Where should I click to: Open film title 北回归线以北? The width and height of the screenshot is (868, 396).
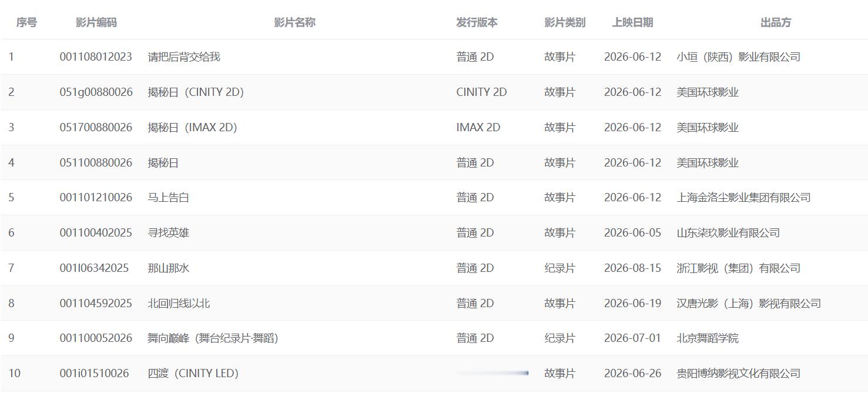click(179, 304)
